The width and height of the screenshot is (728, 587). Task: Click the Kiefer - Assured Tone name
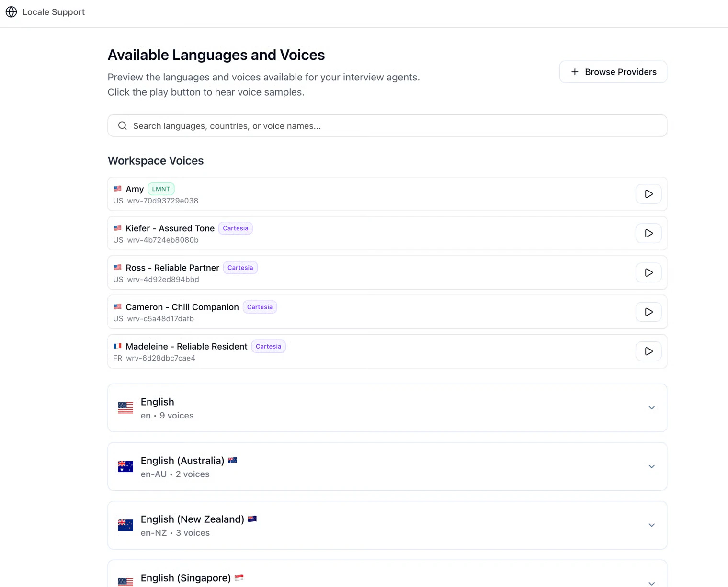click(170, 228)
